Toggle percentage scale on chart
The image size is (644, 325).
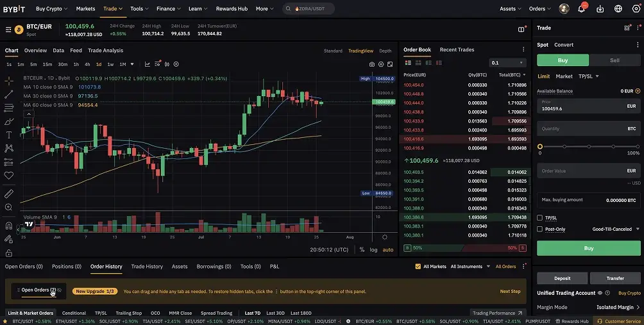click(x=362, y=249)
